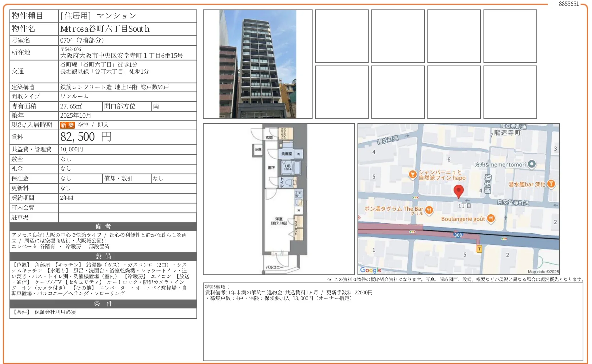Screen dimensions: 592x364
Task: Click the traffic signal icon near 1丁目
Action: (415, 197)
